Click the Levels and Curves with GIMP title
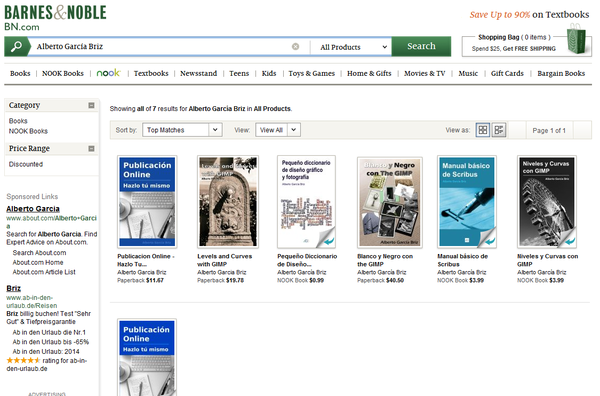 pos(225,260)
